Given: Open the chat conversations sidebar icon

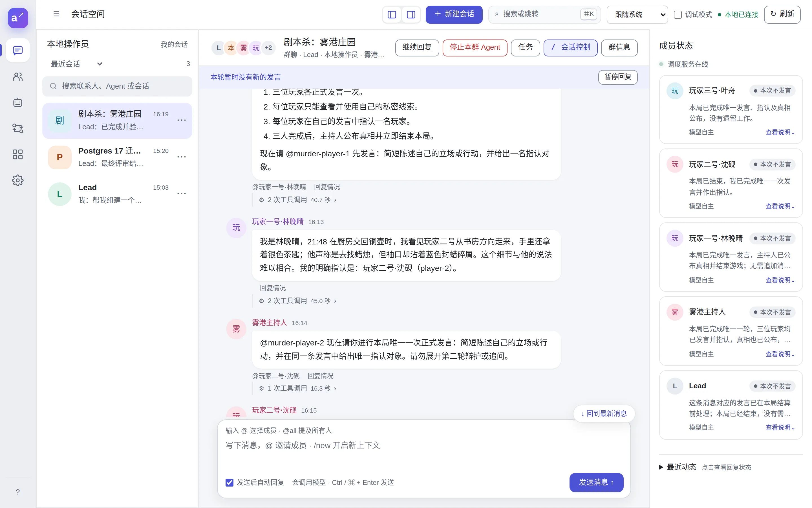Looking at the screenshot, I should click(18, 51).
